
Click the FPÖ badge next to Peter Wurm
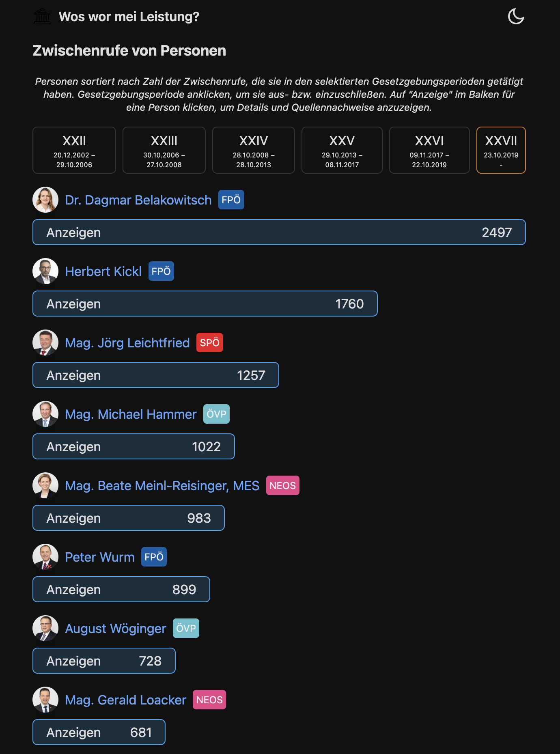click(x=154, y=557)
